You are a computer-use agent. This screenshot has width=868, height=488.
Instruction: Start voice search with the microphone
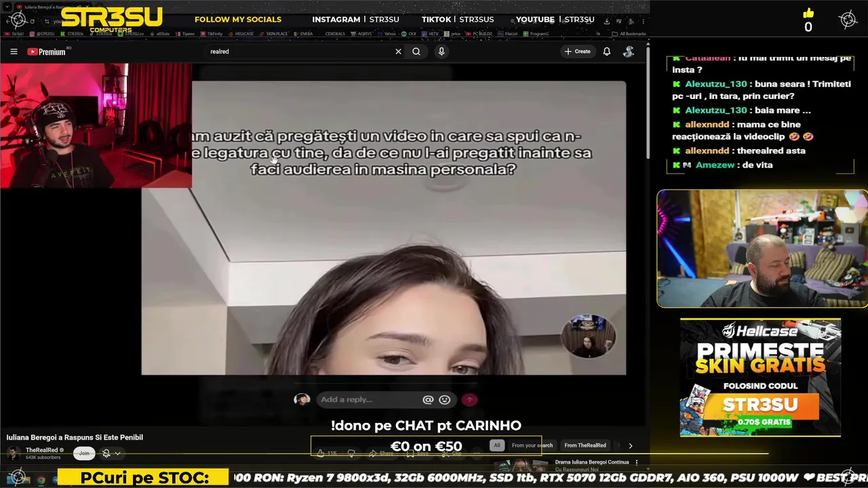pyautogui.click(x=441, y=52)
